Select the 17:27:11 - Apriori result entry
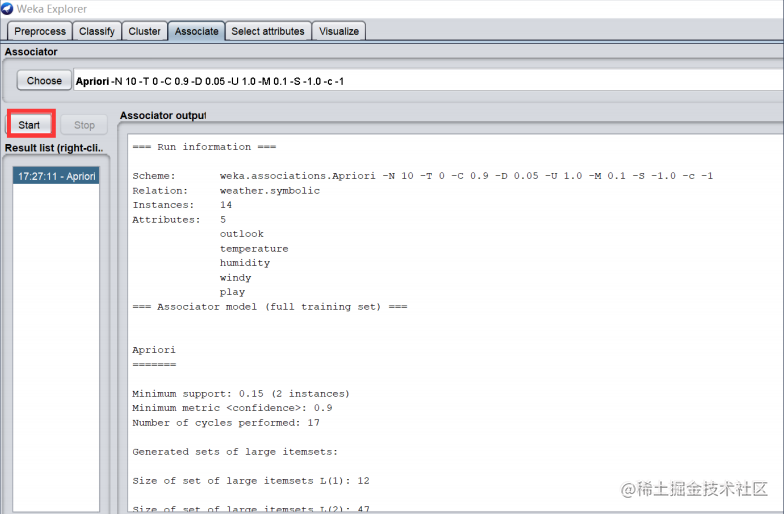The image size is (784, 514). pyautogui.click(x=56, y=176)
